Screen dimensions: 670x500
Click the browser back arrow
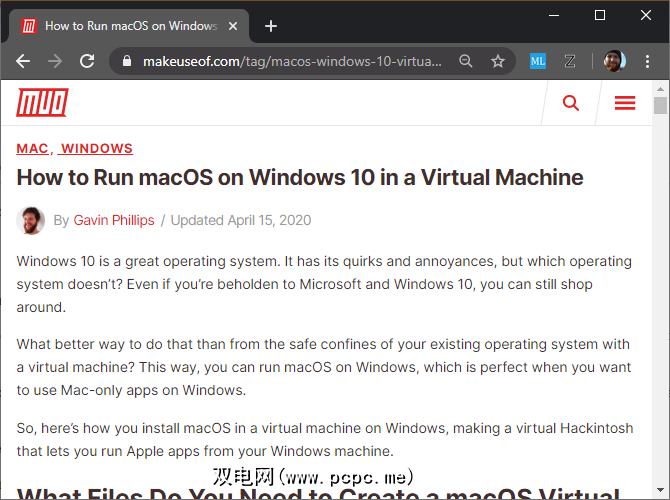coord(23,62)
